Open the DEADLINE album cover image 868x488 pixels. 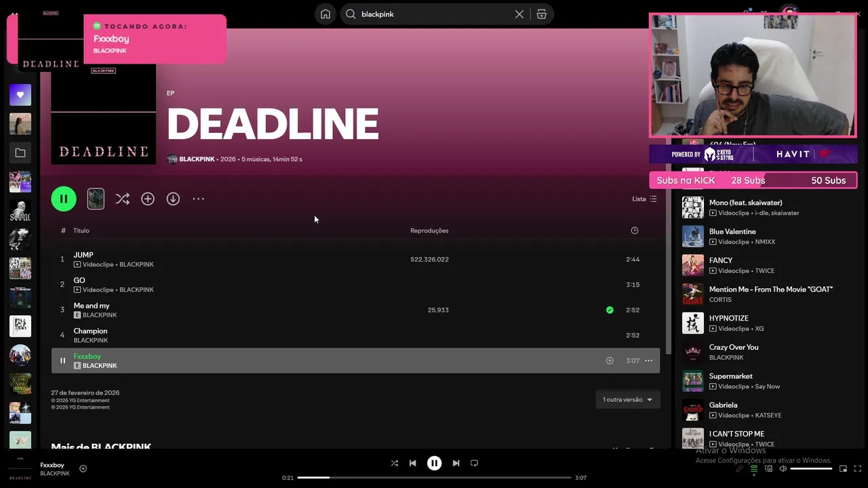pyautogui.click(x=103, y=114)
